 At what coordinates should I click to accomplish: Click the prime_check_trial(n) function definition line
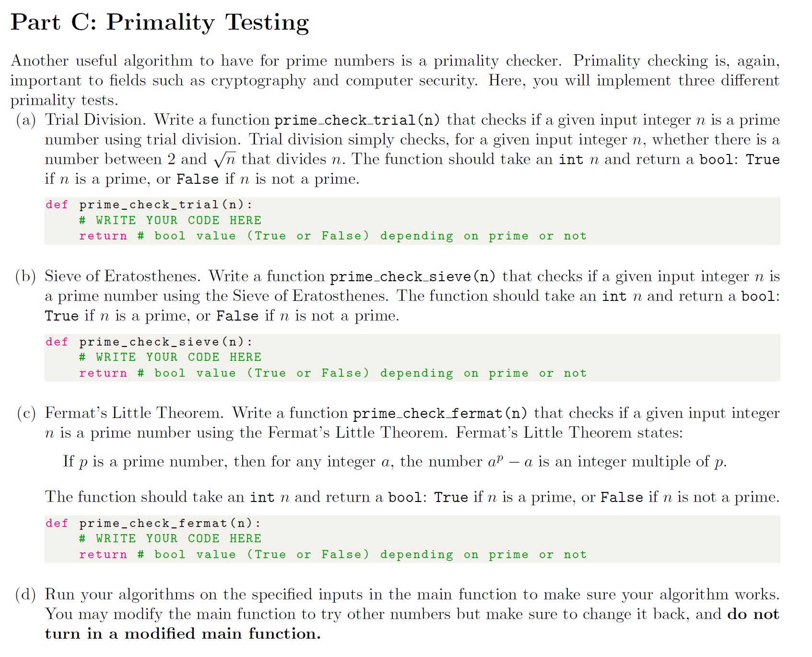[149, 205]
